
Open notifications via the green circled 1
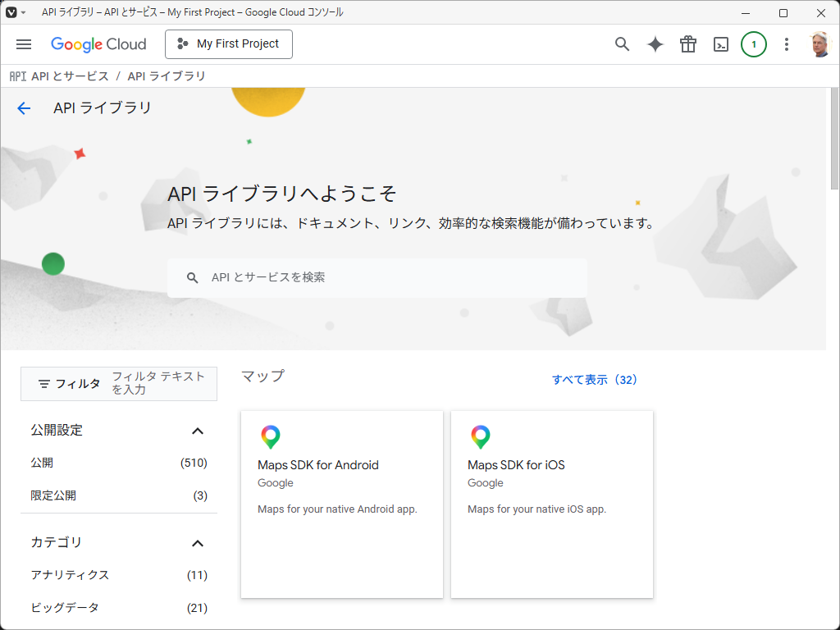754,44
